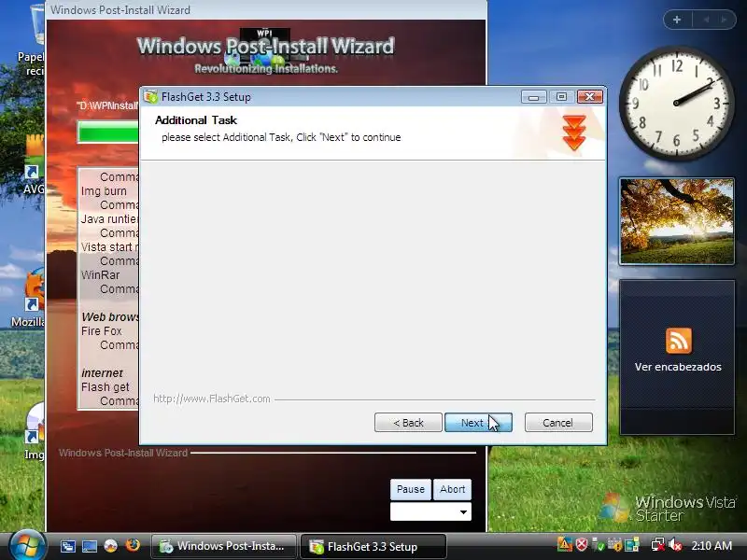Click the warning triangle tray icon
This screenshot has width=747, height=560.
[565, 544]
